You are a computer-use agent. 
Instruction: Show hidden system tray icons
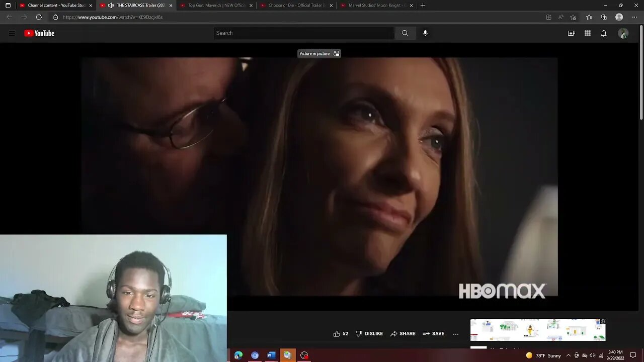click(x=569, y=355)
